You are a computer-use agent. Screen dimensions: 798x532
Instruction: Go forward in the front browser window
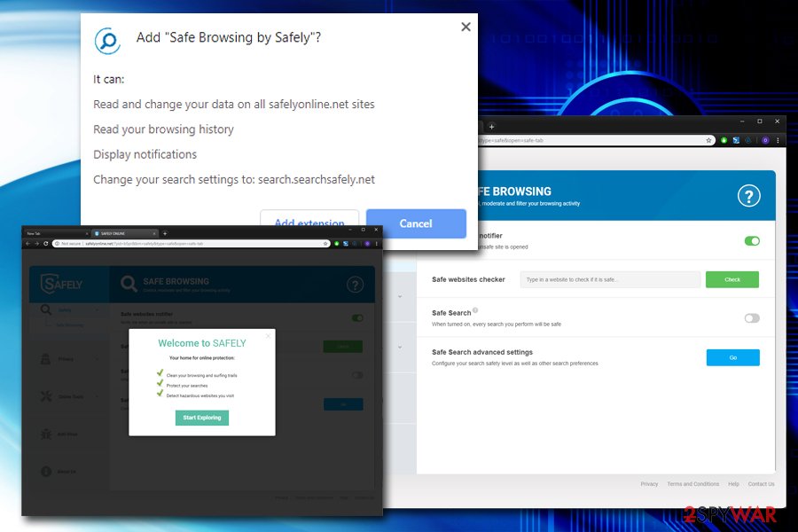click(x=36, y=244)
